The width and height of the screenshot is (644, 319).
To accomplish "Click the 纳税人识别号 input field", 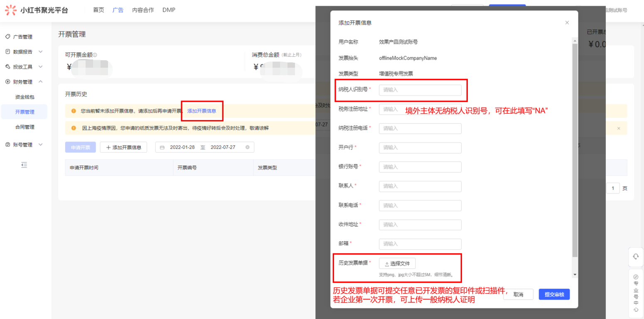I will 420,90.
